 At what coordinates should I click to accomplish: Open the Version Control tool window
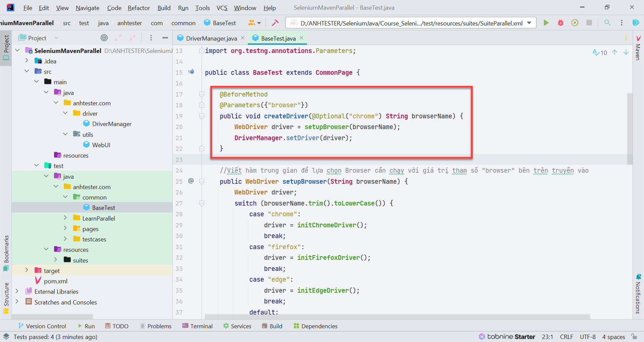coord(42,326)
